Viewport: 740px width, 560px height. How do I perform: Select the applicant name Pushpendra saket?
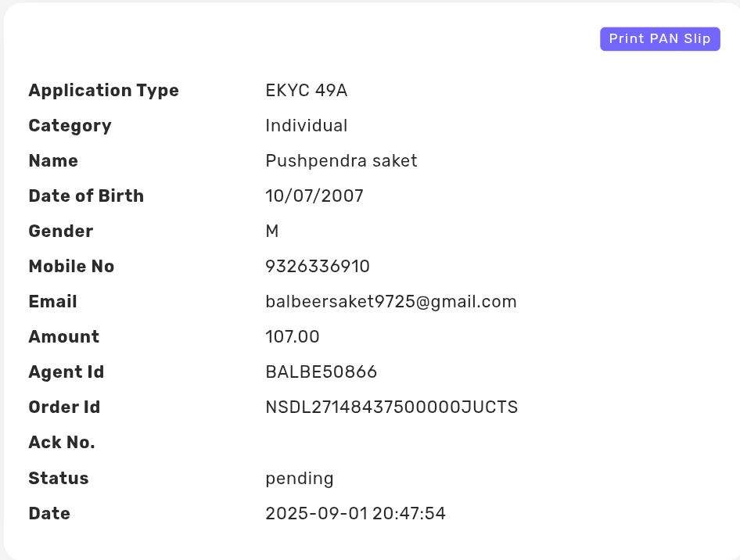341,161
